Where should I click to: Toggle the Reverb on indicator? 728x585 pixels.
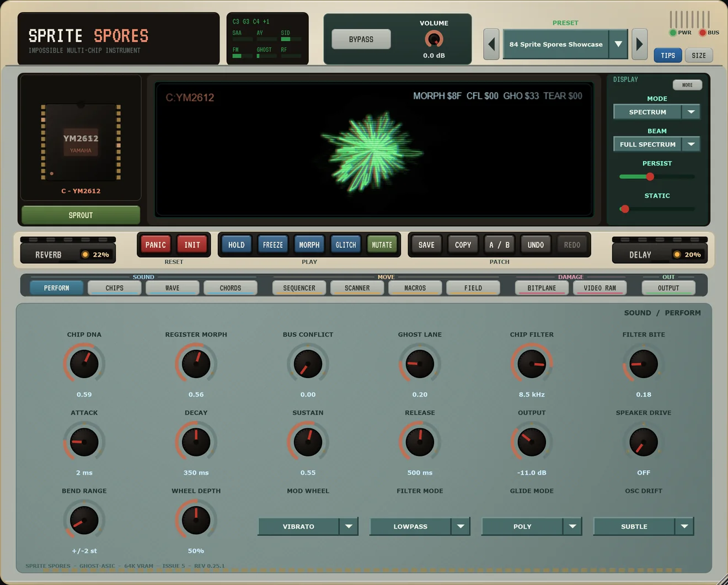pos(85,254)
